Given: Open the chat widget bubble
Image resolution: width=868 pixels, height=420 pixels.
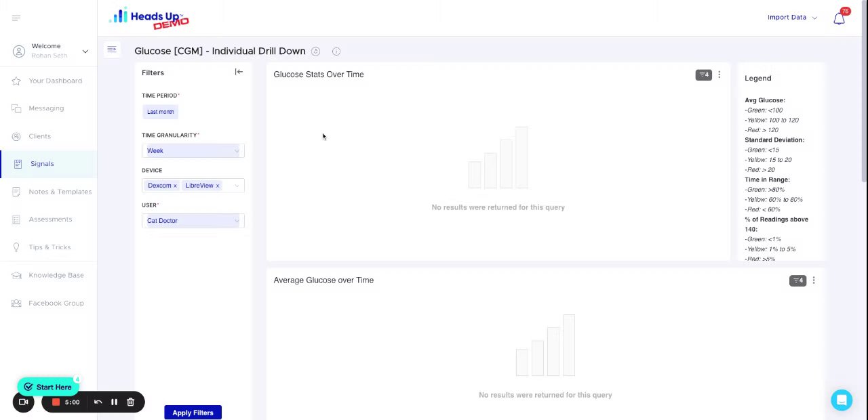Looking at the screenshot, I should point(842,400).
